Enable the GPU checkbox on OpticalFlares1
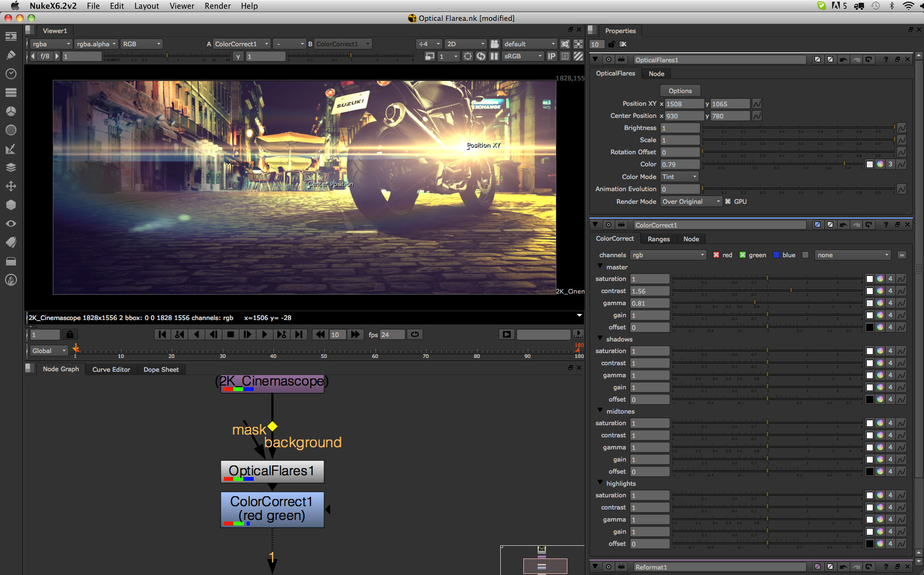The image size is (924, 575). click(x=728, y=201)
